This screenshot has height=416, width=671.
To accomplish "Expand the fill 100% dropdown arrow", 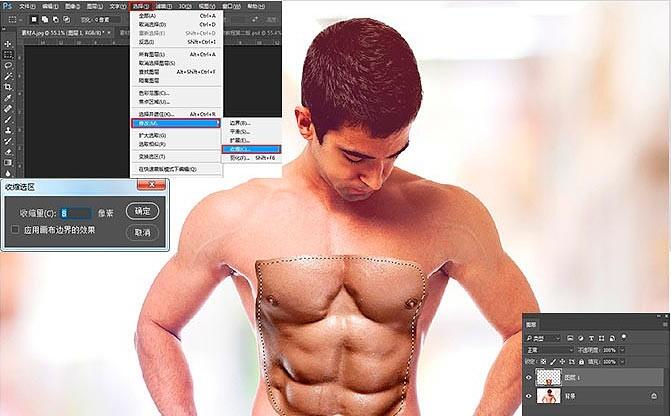I will pyautogui.click(x=622, y=362).
